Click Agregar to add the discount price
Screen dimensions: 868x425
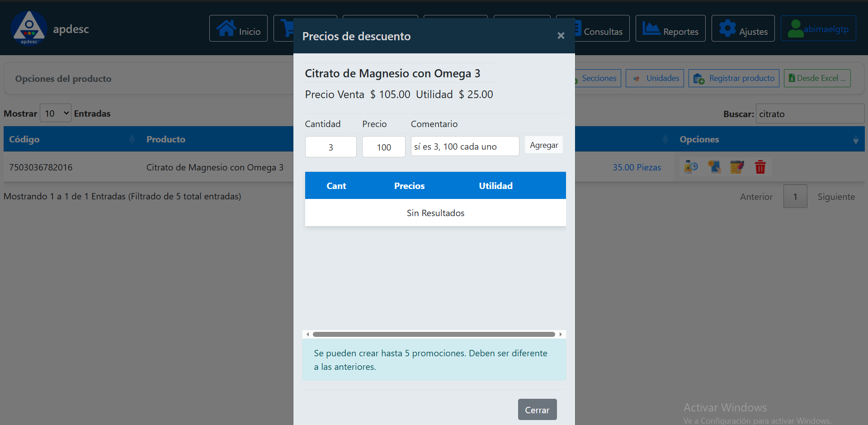pyautogui.click(x=543, y=145)
